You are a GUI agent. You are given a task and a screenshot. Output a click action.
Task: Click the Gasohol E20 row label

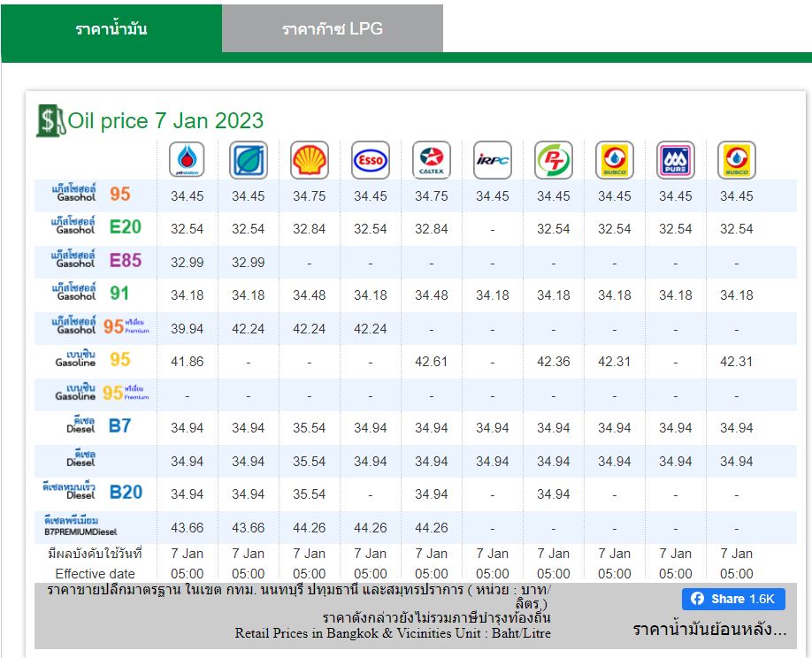(x=96, y=226)
